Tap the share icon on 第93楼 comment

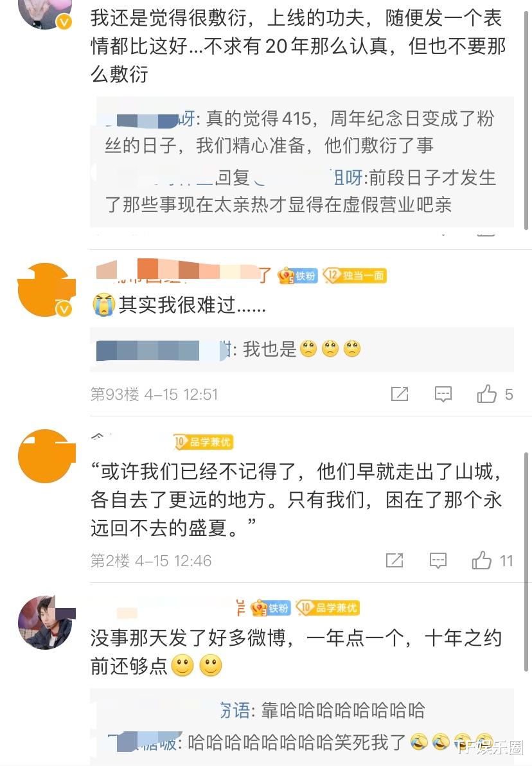[400, 394]
